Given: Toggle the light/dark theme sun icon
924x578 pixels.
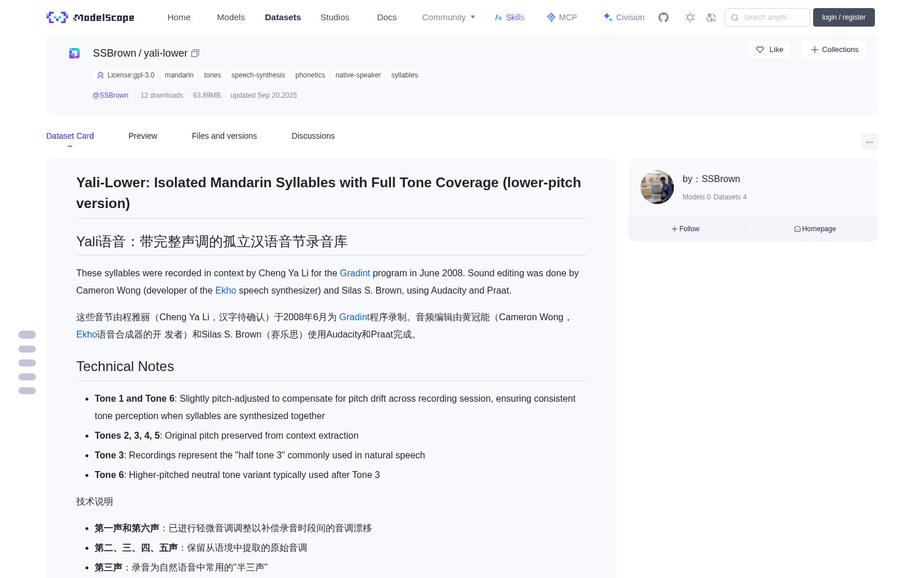Looking at the screenshot, I should pyautogui.click(x=690, y=17).
